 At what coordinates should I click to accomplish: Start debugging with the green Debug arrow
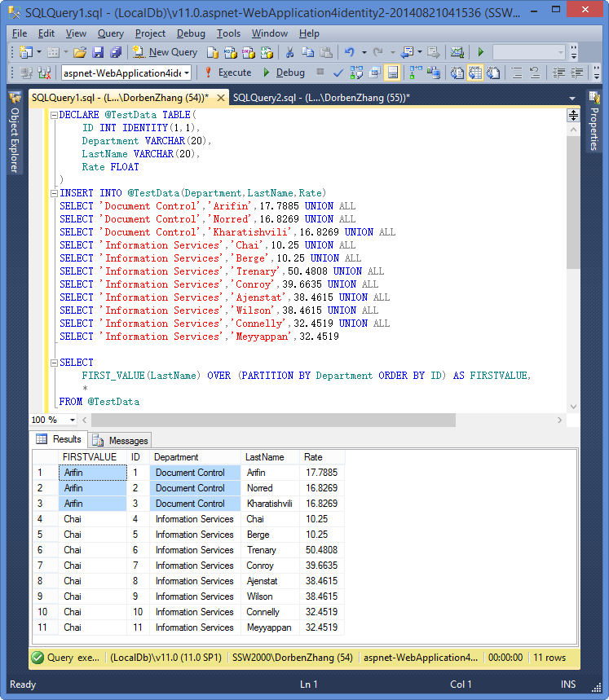(x=283, y=73)
